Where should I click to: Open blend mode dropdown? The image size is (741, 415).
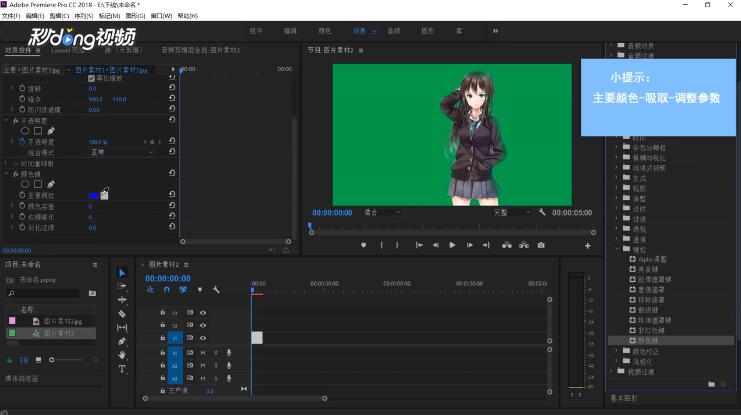pos(122,152)
